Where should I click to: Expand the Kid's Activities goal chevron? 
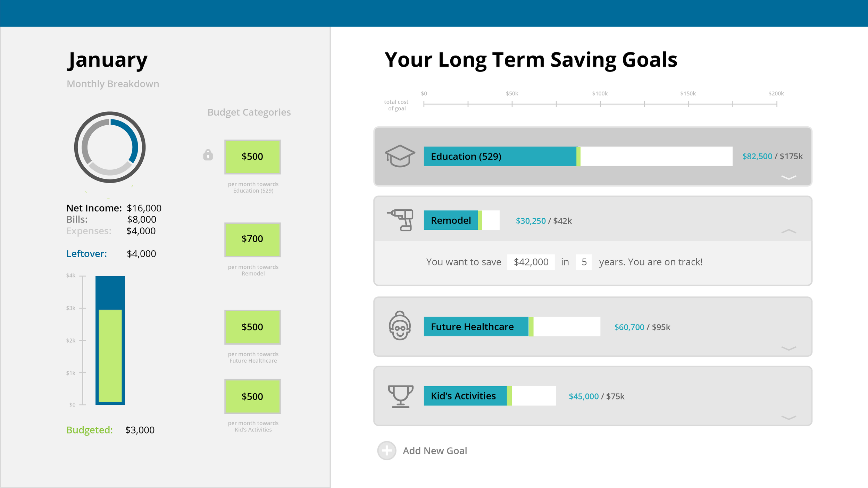click(788, 418)
